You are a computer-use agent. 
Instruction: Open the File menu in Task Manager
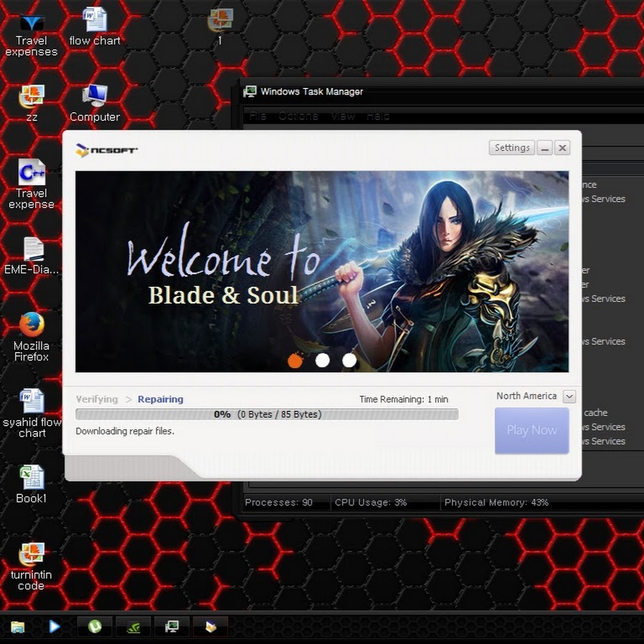258,116
